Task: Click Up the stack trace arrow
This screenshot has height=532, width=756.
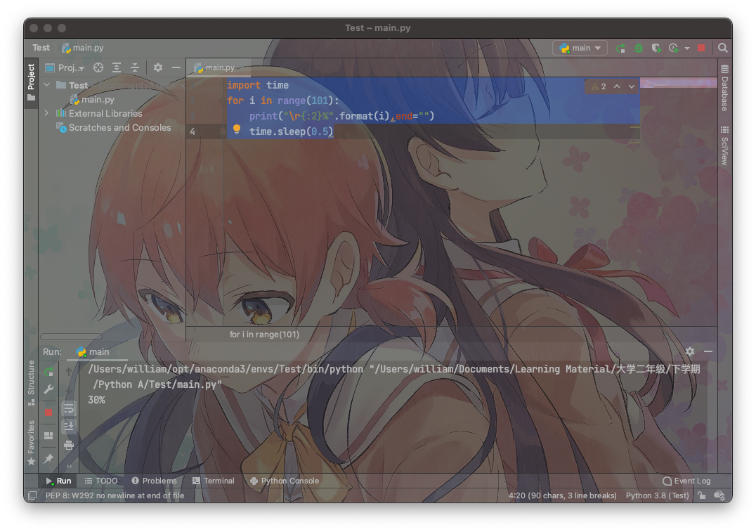Action: (x=69, y=372)
